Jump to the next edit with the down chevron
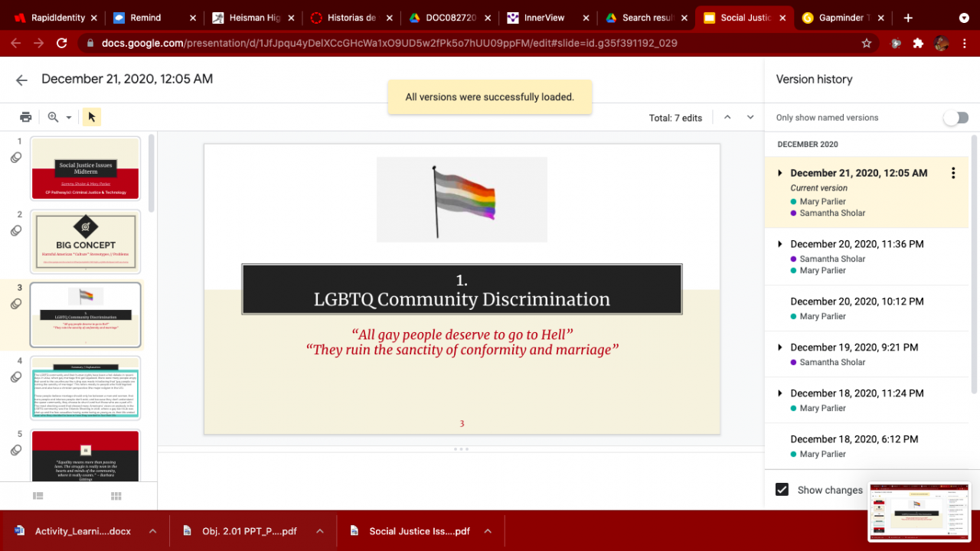 tap(750, 117)
